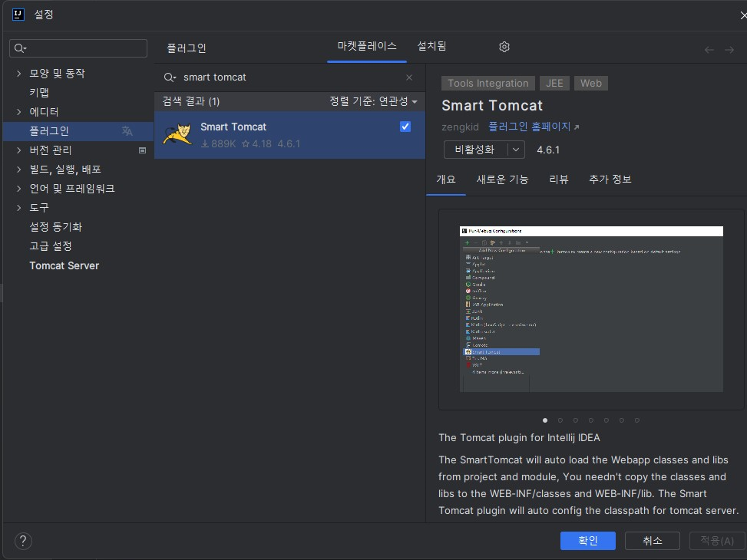Click the star rating 4.18

[256, 143]
